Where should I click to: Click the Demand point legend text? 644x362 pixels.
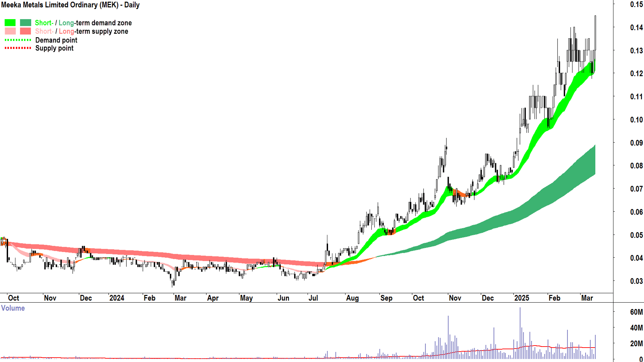click(56, 40)
